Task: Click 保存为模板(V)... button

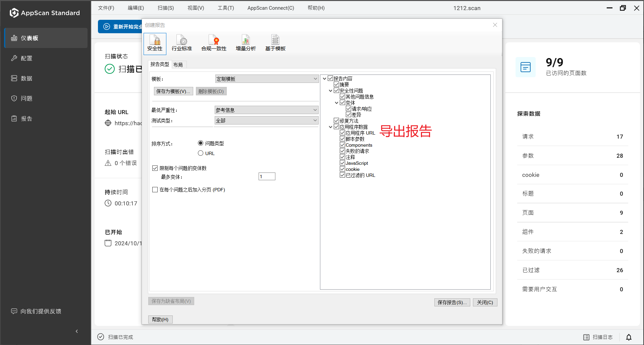Action: 173,91
